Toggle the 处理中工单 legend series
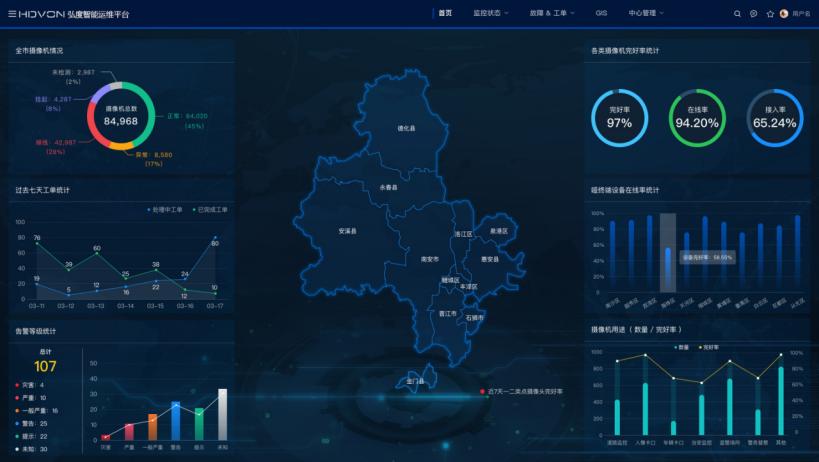 click(168, 210)
